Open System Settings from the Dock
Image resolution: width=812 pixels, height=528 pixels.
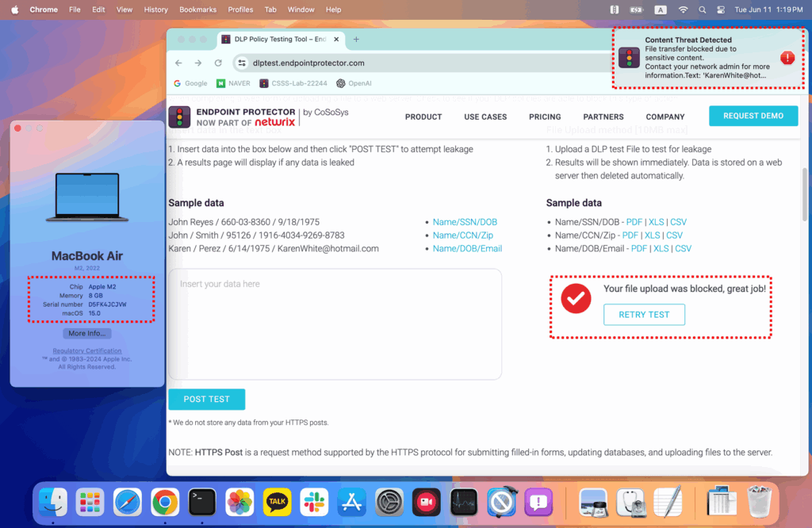[x=389, y=502]
